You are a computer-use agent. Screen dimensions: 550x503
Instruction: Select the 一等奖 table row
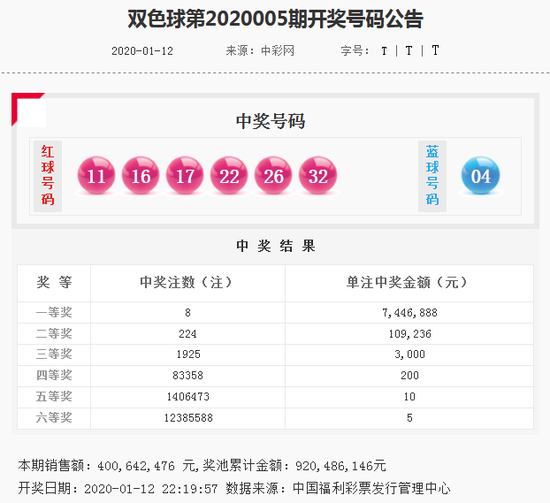[275, 312]
